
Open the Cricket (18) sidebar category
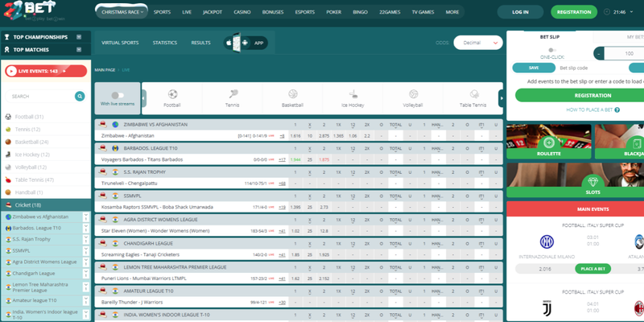click(x=46, y=205)
